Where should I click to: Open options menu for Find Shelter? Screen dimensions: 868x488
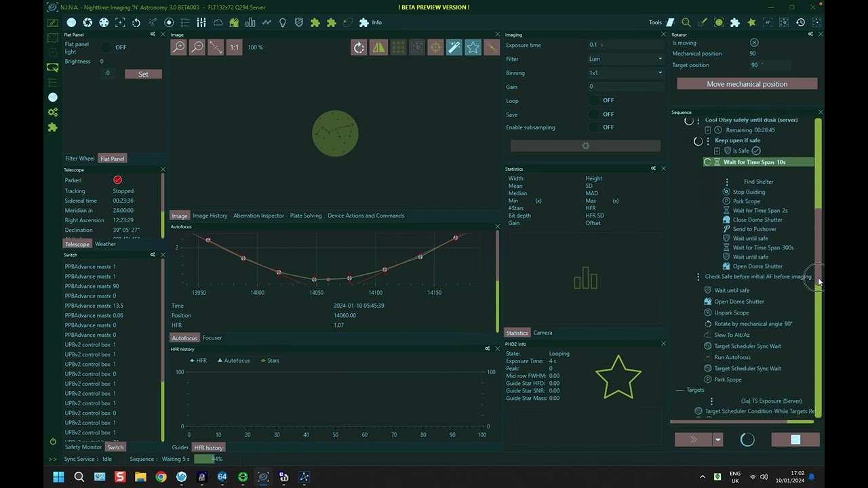[727, 182]
